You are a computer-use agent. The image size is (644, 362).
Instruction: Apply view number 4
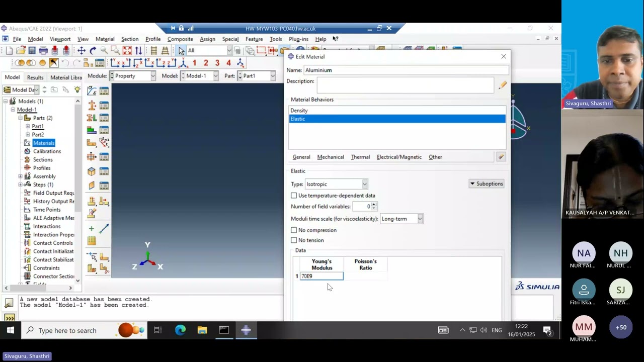(x=228, y=63)
